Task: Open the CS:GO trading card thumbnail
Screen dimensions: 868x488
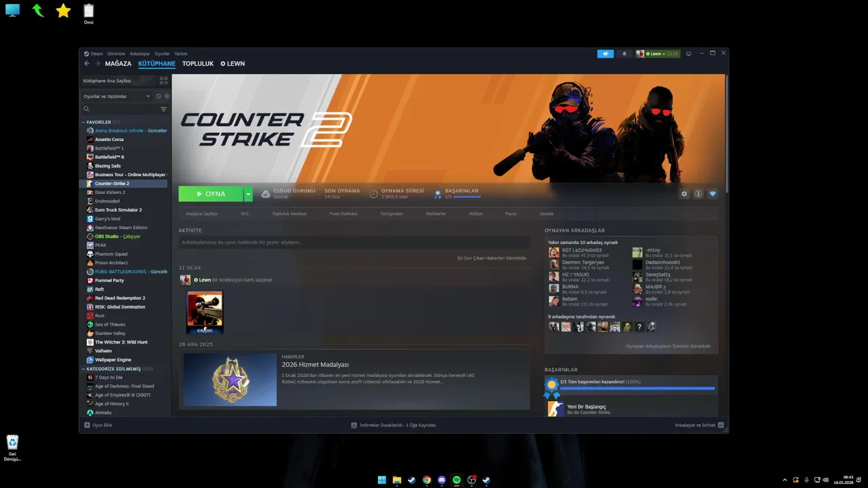Action: pos(205,312)
